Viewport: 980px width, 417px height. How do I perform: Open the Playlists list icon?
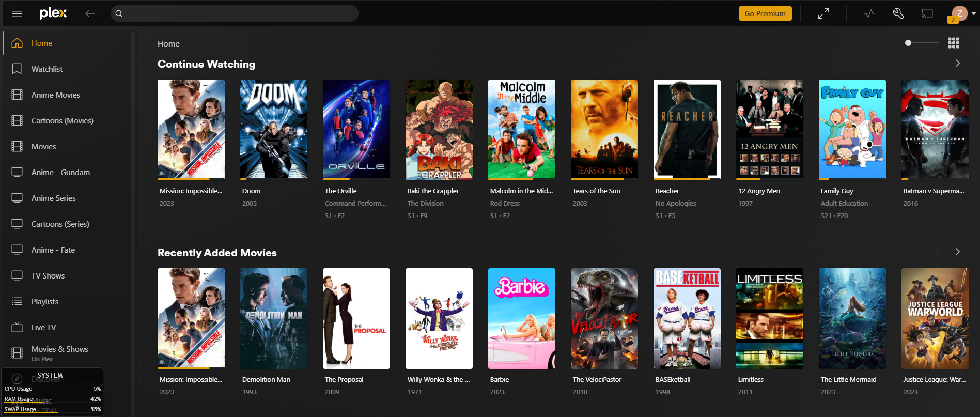click(17, 301)
